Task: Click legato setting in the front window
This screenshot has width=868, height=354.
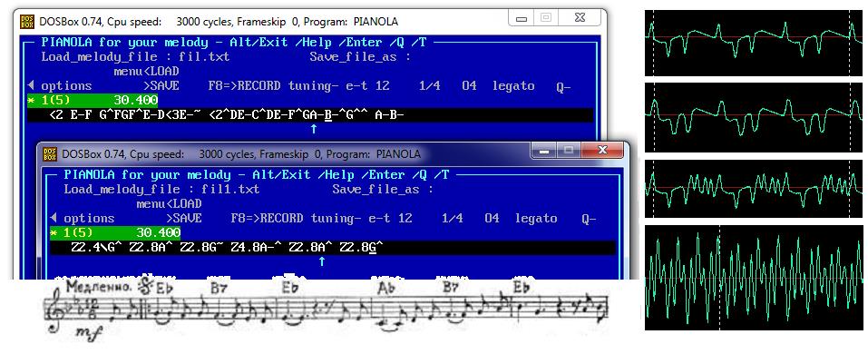Action: tap(536, 219)
